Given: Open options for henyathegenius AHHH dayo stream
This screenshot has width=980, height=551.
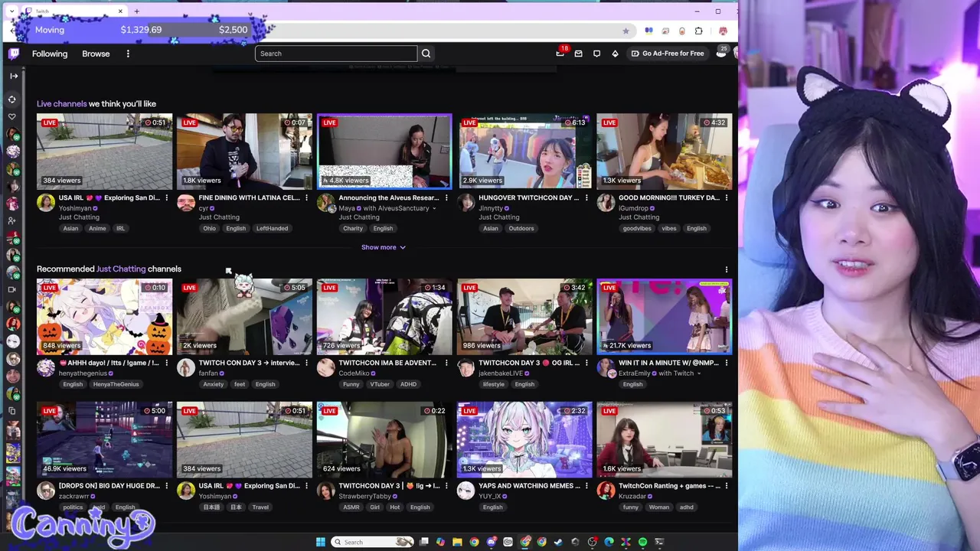Looking at the screenshot, I should [166, 363].
